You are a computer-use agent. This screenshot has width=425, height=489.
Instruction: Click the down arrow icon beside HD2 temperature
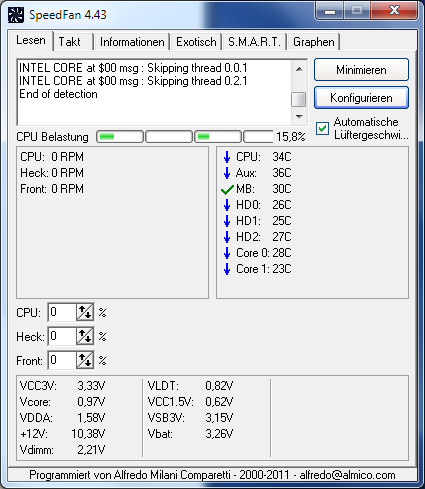click(x=227, y=237)
